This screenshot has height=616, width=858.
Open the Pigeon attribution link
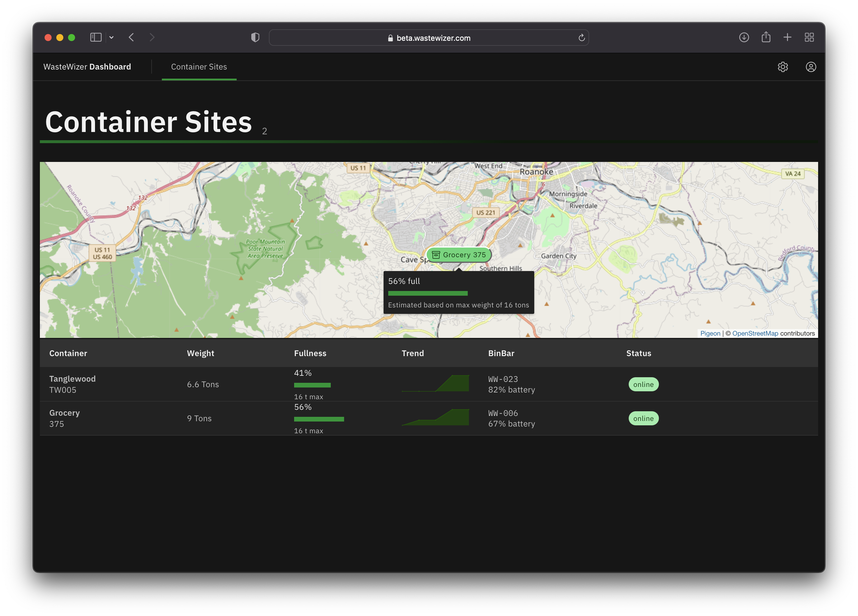click(710, 333)
